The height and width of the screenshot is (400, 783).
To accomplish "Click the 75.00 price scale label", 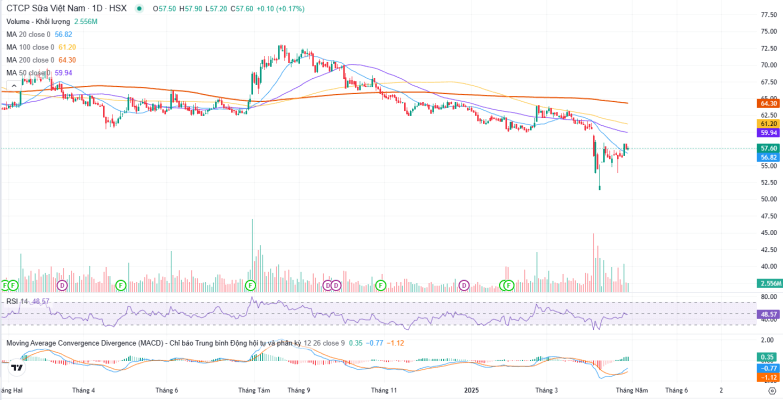I will coord(768,31).
